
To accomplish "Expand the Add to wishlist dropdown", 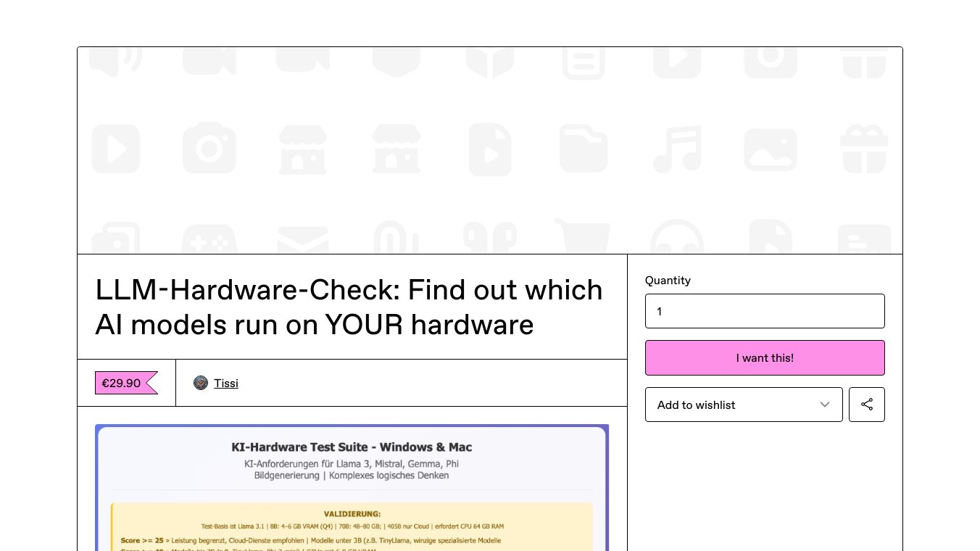I will [744, 405].
